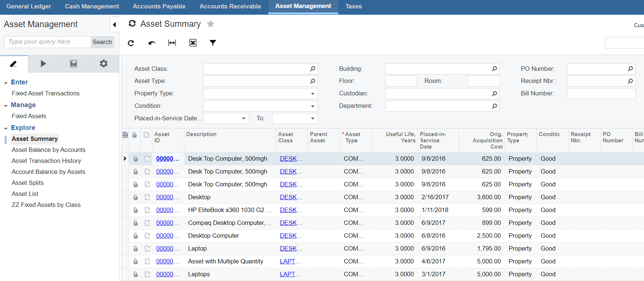Switch to the General Ledger tab
644x281 pixels.
pos(29,6)
